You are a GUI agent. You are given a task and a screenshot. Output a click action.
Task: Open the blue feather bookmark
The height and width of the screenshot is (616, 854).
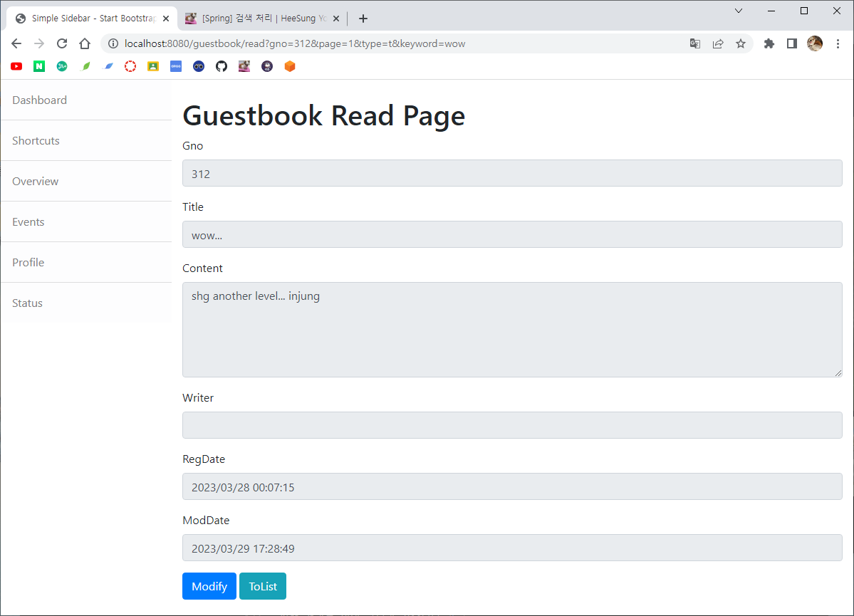click(108, 66)
